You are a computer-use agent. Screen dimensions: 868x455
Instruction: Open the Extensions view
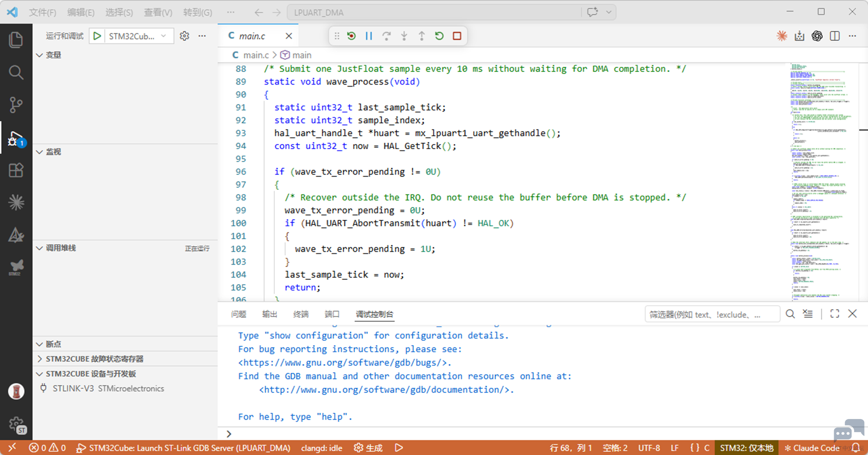16,170
